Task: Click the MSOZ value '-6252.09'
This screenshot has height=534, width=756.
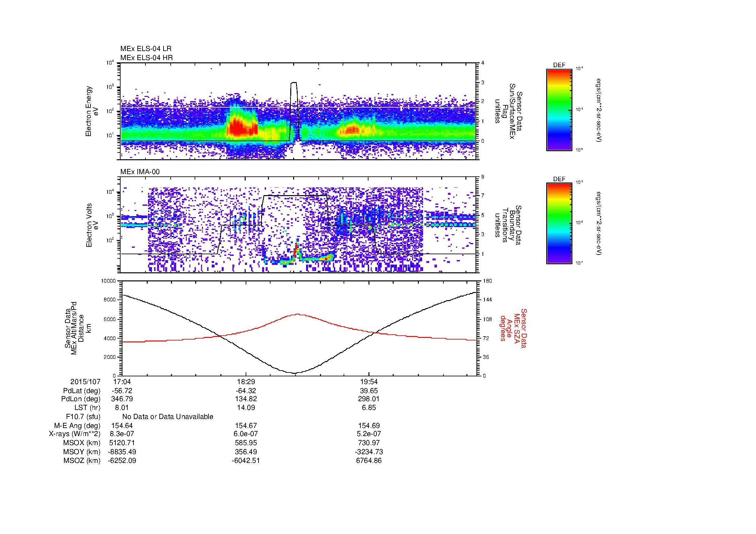Action: [x=122, y=461]
